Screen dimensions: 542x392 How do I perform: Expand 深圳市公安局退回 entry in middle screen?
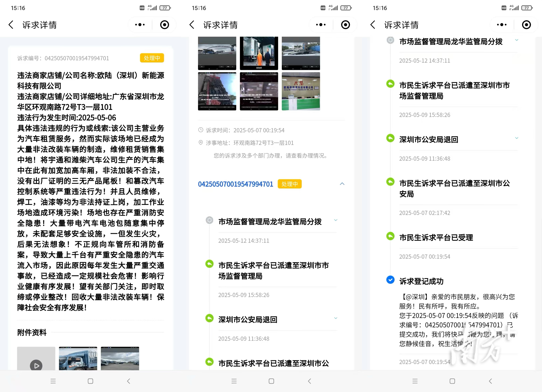tap(335, 318)
